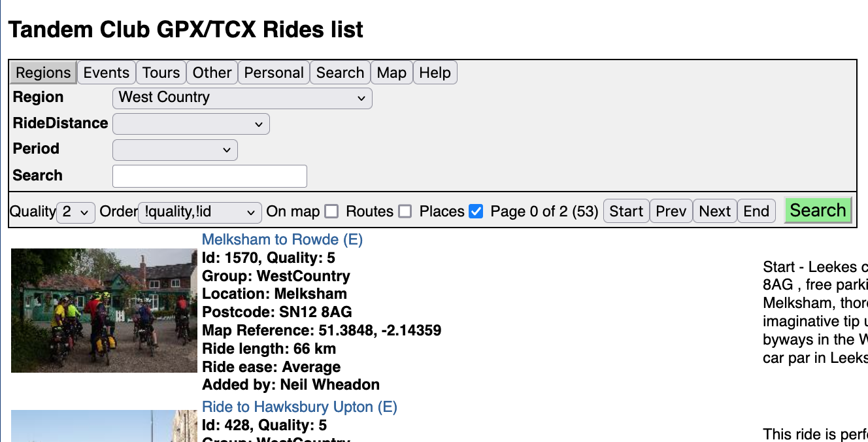868x442 pixels.
Task: Open the Other tab
Action: [212, 73]
